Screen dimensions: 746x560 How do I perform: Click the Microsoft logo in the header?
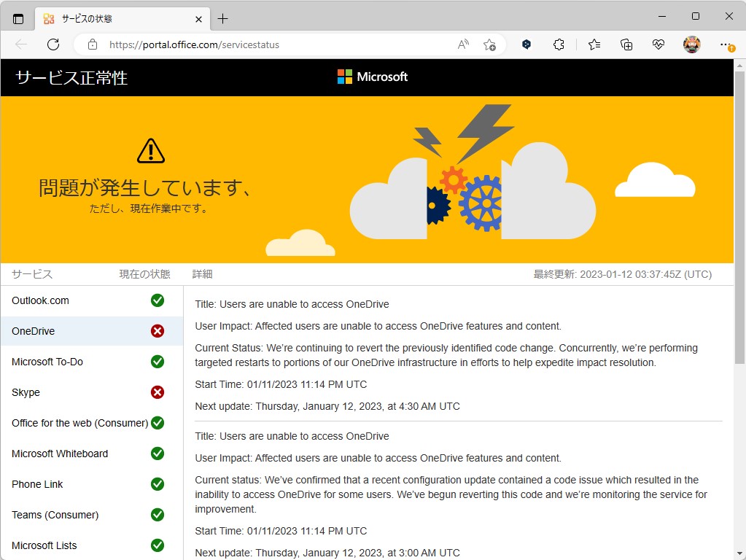372,76
